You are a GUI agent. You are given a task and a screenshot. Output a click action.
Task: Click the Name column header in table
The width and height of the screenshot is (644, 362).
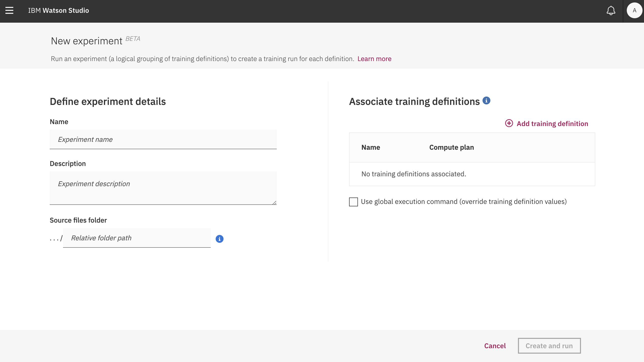coord(370,147)
